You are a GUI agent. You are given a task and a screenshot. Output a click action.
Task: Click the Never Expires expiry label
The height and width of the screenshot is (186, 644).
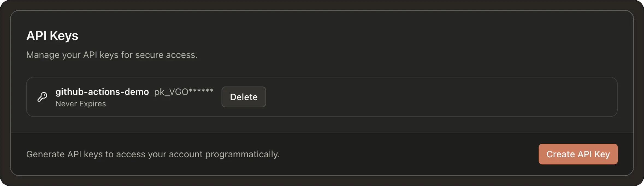coord(81,104)
